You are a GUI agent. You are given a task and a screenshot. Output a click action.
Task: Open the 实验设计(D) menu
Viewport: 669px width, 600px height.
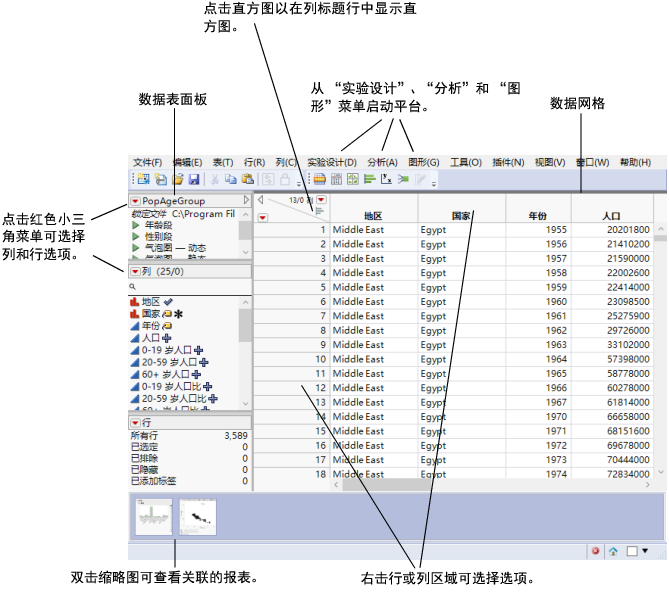pyautogui.click(x=332, y=163)
